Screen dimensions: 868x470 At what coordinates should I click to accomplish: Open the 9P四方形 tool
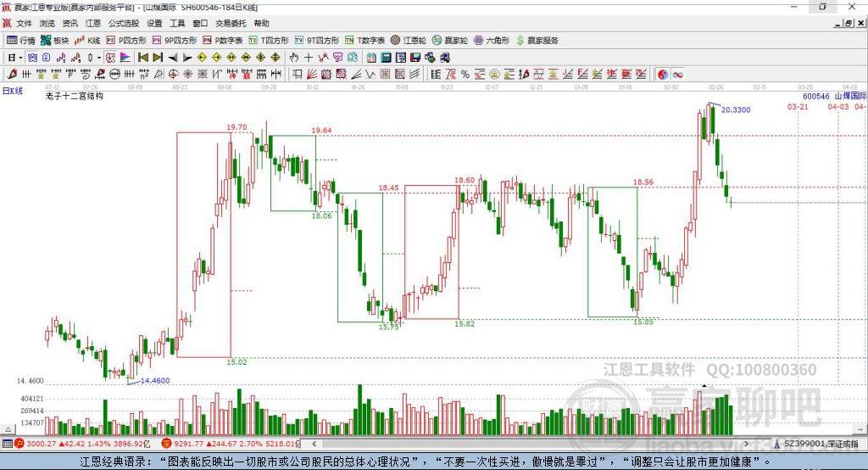[x=175, y=41]
